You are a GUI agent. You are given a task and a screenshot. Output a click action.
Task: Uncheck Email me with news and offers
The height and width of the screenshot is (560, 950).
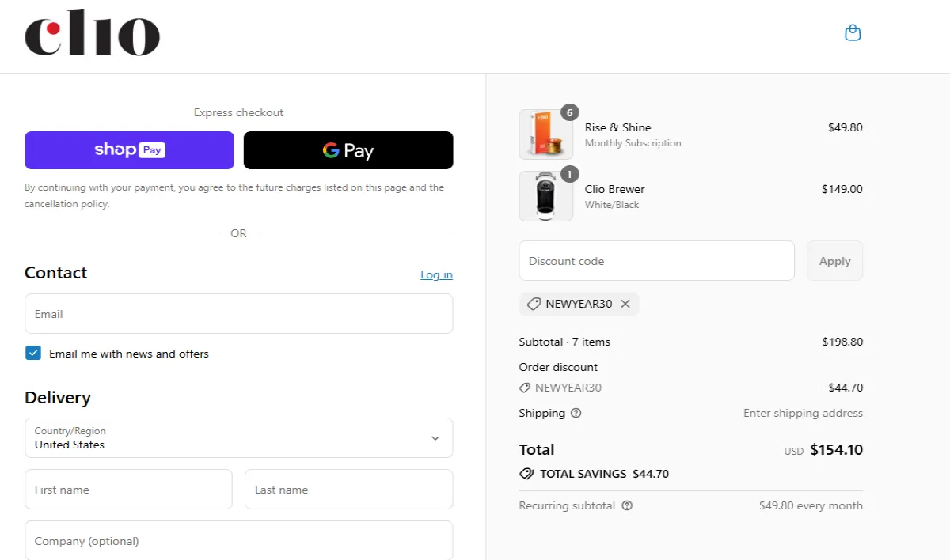(x=33, y=353)
